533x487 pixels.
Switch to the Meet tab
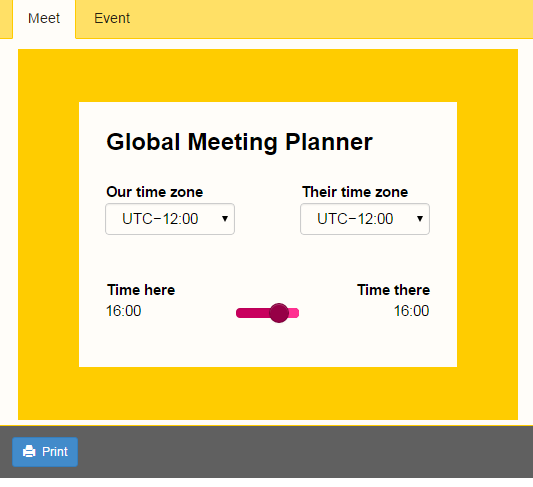click(44, 19)
